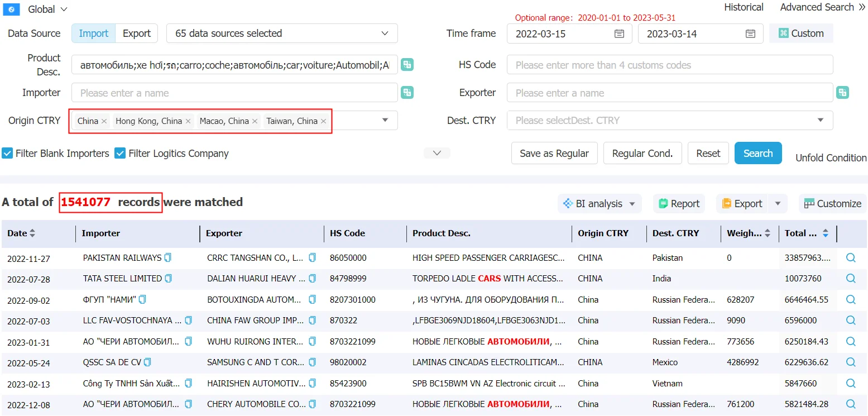Image resolution: width=868 pixels, height=416 pixels.
Task: Remove Taiwan, China origin tag
Action: tap(323, 121)
